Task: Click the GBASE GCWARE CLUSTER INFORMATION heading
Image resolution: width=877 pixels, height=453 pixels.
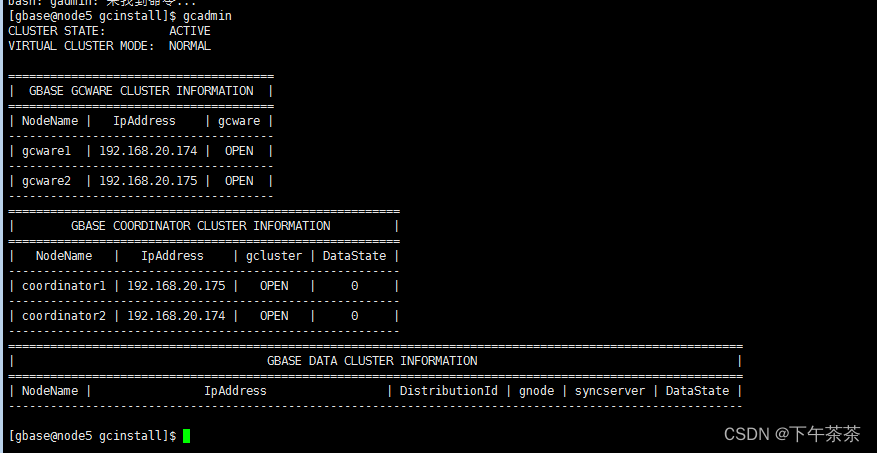Action: (141, 91)
